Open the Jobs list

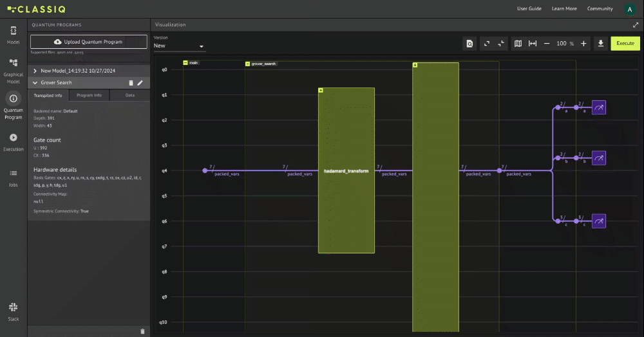(13, 178)
